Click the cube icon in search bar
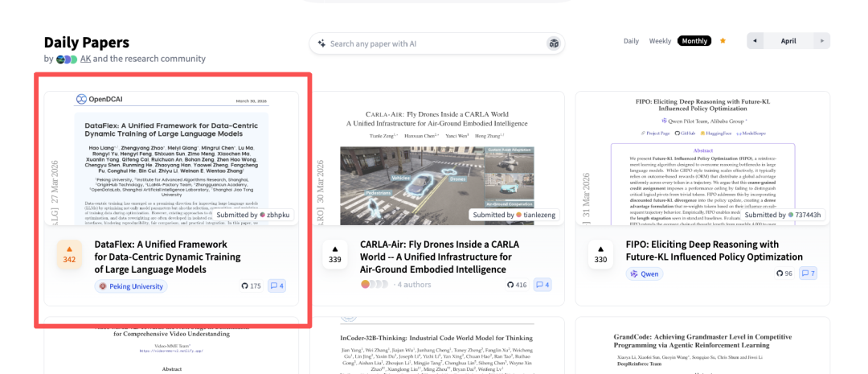Screen dimensions: 868x374 click(x=553, y=43)
